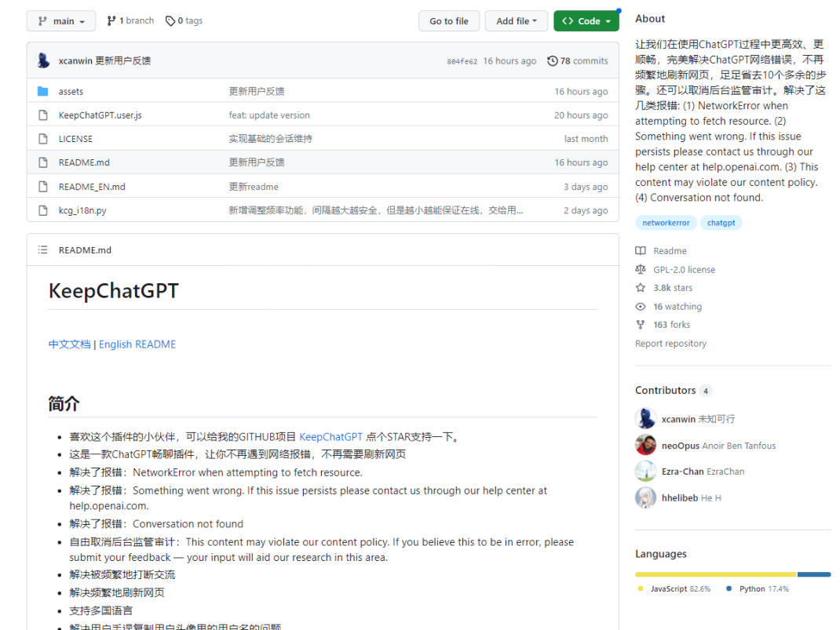Open the GPL-2.0 license link
Viewport: 840px width, 630px height.
click(x=684, y=269)
